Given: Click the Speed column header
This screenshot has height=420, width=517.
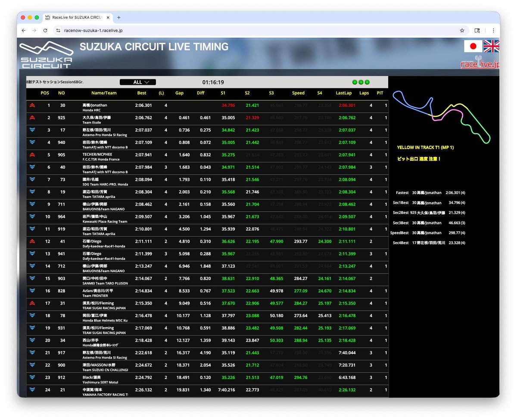Looking at the screenshot, I should pos(298,93).
